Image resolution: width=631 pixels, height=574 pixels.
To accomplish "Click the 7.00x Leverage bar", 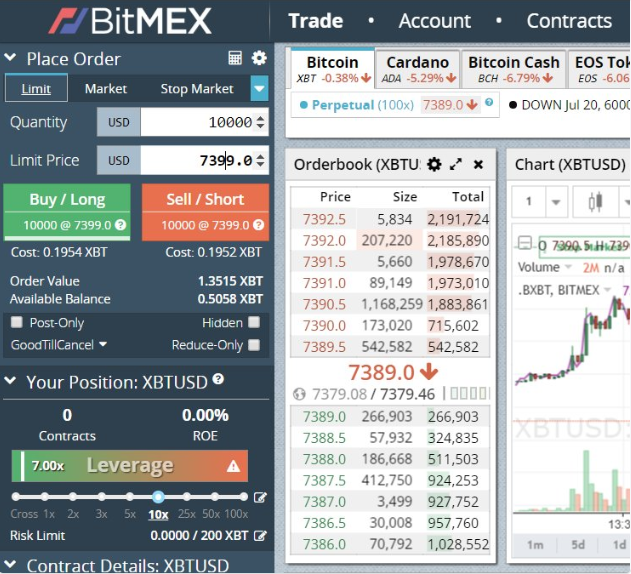I will click(130, 466).
